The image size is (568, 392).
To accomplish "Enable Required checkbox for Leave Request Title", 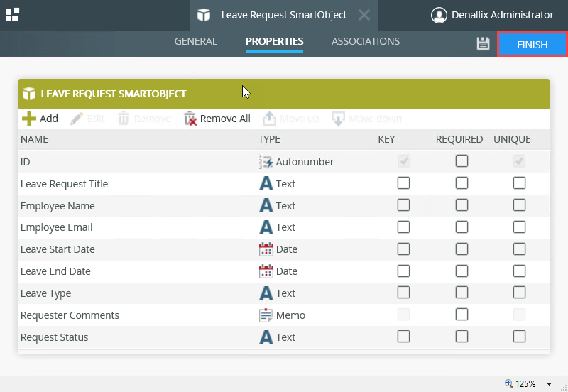I will click(x=461, y=183).
